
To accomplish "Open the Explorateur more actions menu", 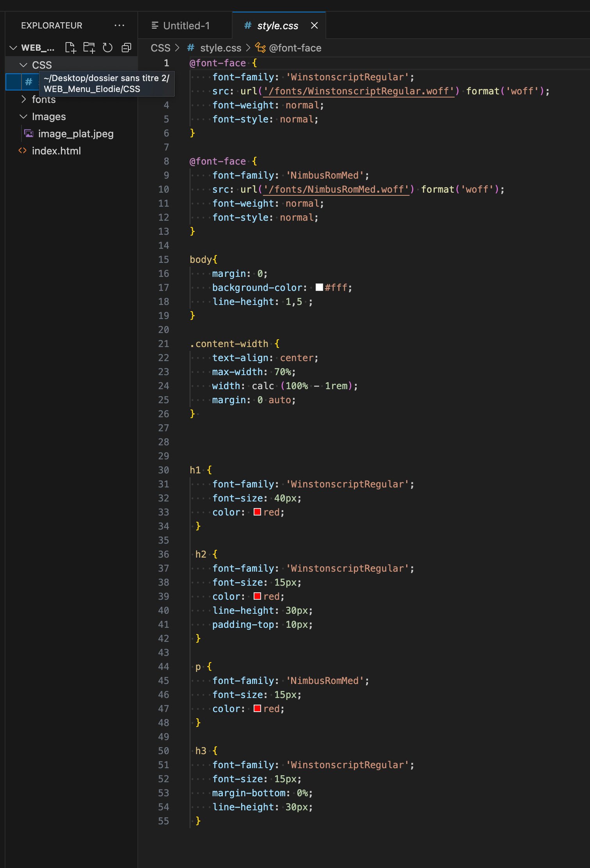I will 119,25.
